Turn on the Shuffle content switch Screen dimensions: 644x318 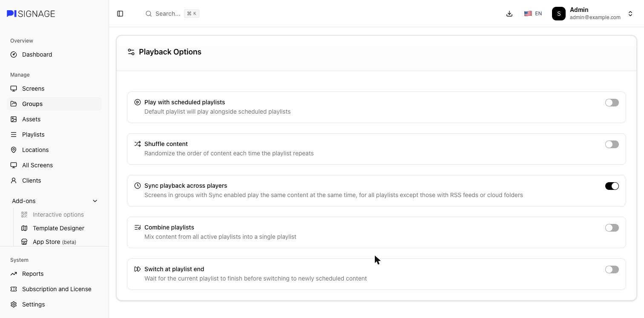(x=612, y=144)
